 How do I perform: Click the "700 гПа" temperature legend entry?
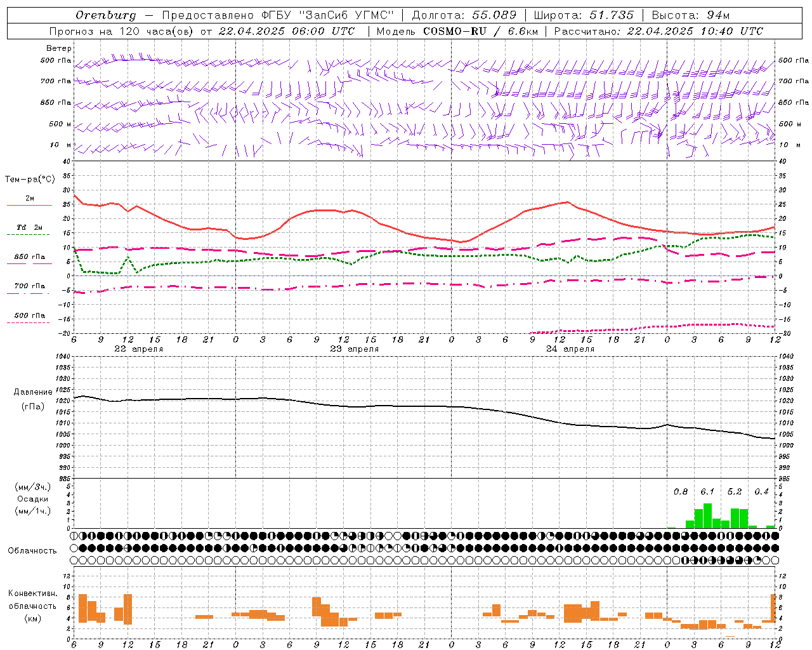click(x=29, y=287)
